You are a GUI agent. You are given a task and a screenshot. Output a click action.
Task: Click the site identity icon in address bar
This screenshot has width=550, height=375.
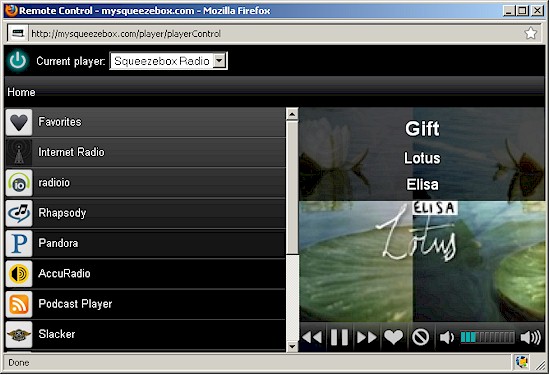[x=18, y=33]
